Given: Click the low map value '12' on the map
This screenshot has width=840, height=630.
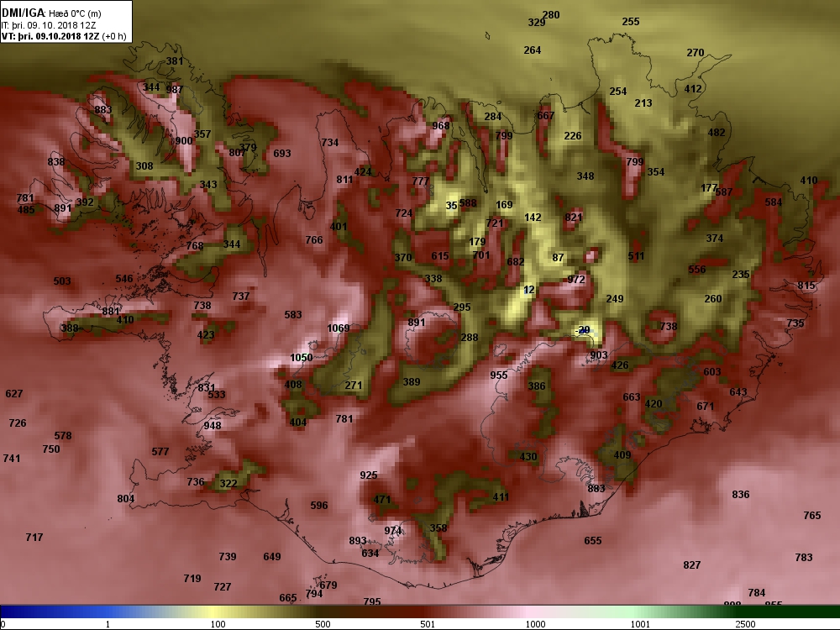Looking at the screenshot, I should [x=528, y=290].
